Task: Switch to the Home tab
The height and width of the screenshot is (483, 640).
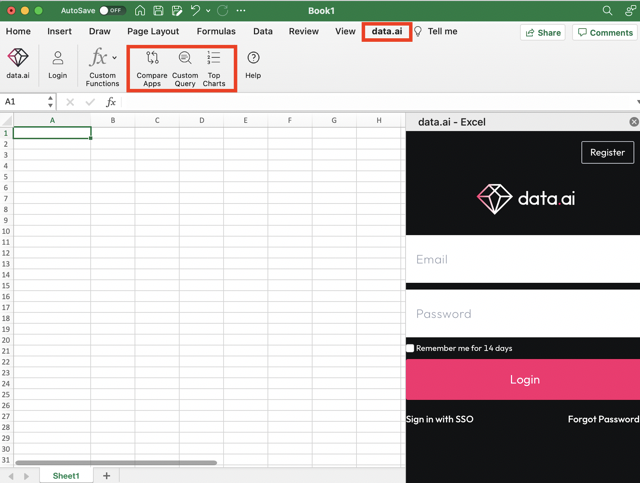Action: [18, 31]
